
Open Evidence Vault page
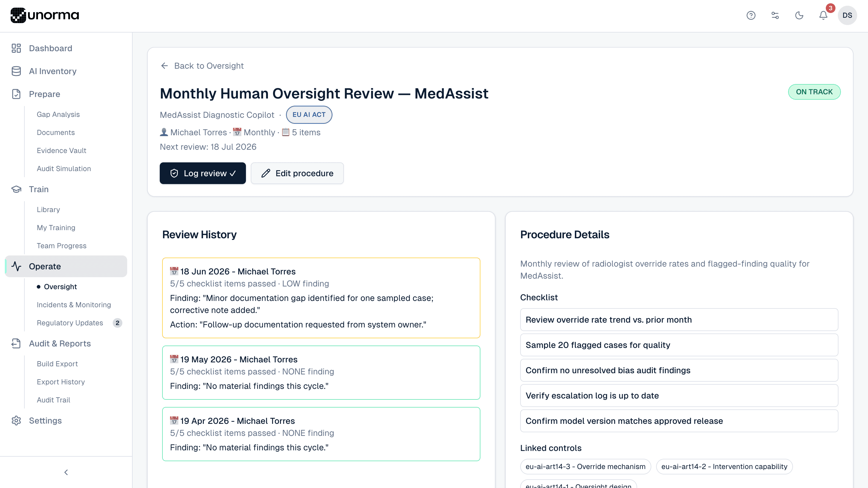(61, 151)
